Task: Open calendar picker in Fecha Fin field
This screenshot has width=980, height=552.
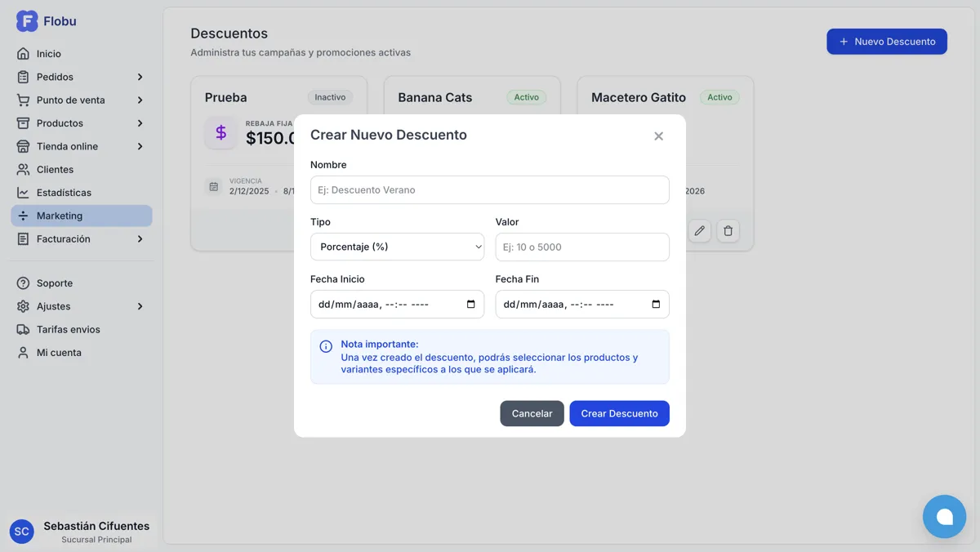Action: pos(656,305)
